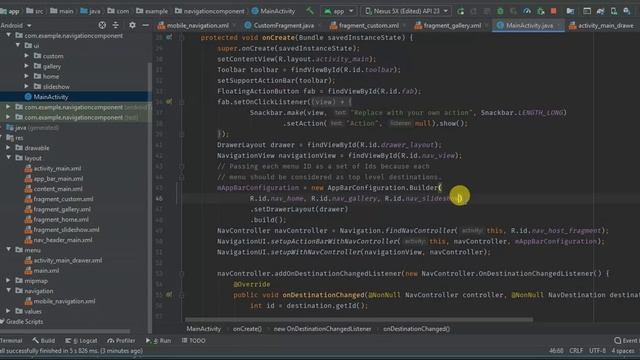This screenshot has height=360, width=640.
Task: Collapse the menu resource folder
Action: [x=8, y=249]
